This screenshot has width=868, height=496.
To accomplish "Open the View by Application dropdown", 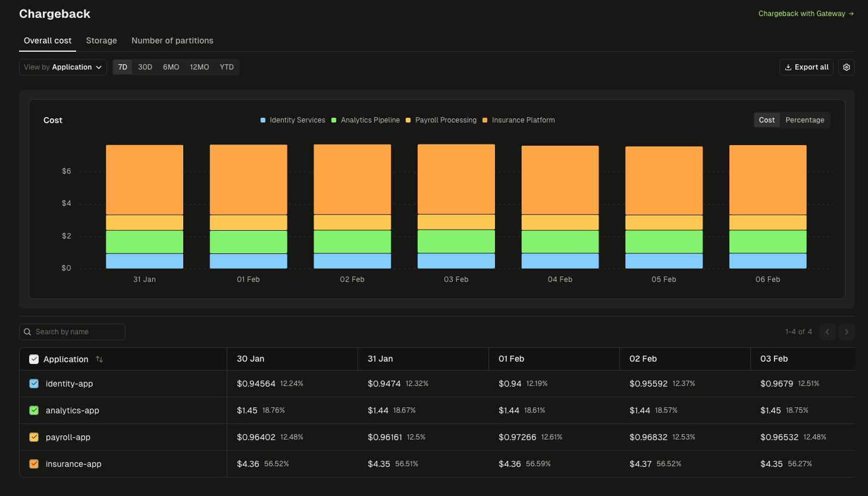I will point(62,67).
